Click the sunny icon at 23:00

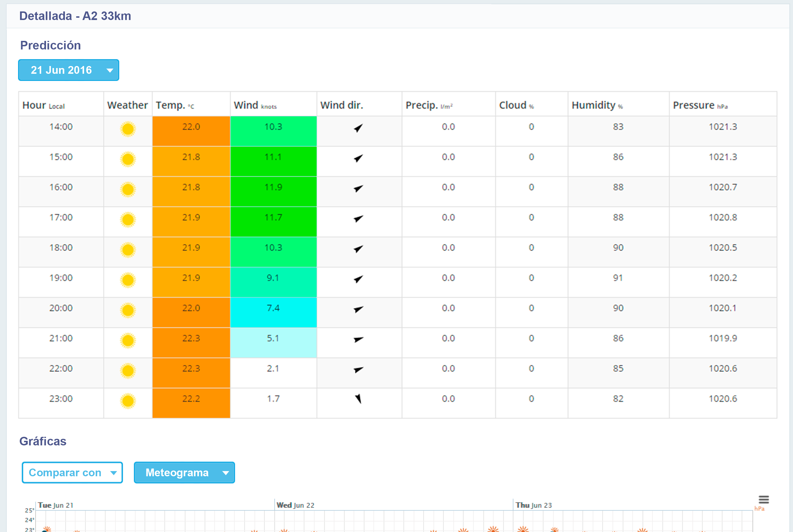(x=128, y=401)
